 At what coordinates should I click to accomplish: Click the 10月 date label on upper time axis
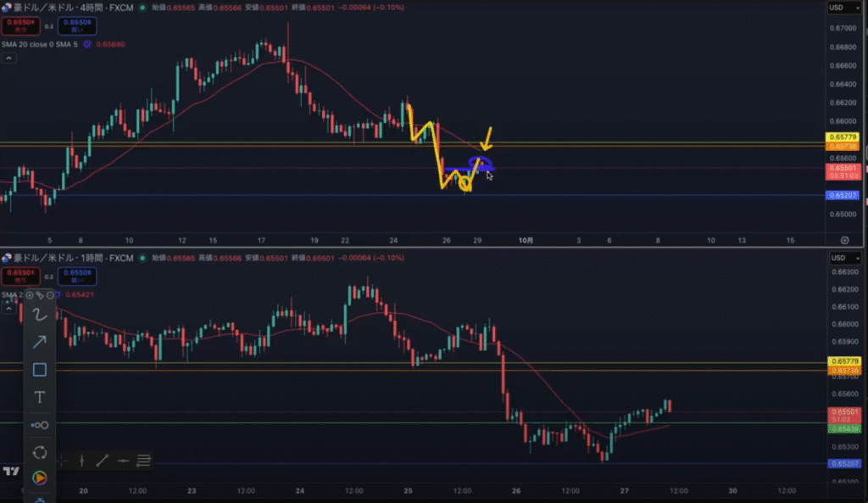(526, 240)
